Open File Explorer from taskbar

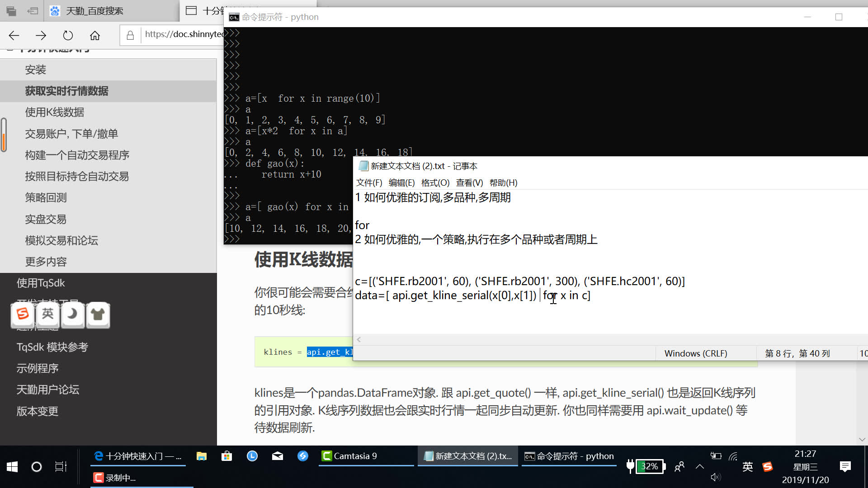point(202,456)
